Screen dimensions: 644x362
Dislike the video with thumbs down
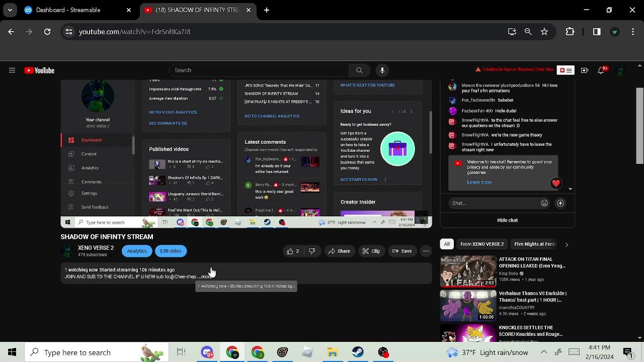pyautogui.click(x=312, y=251)
